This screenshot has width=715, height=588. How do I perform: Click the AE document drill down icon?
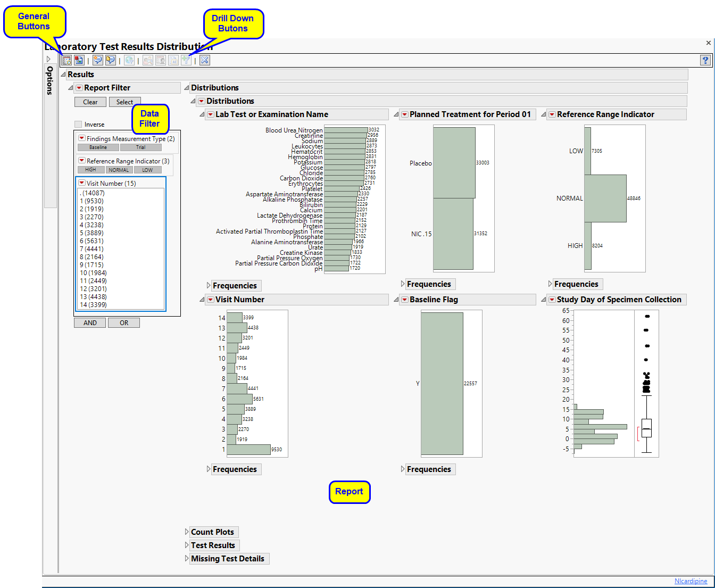173,61
